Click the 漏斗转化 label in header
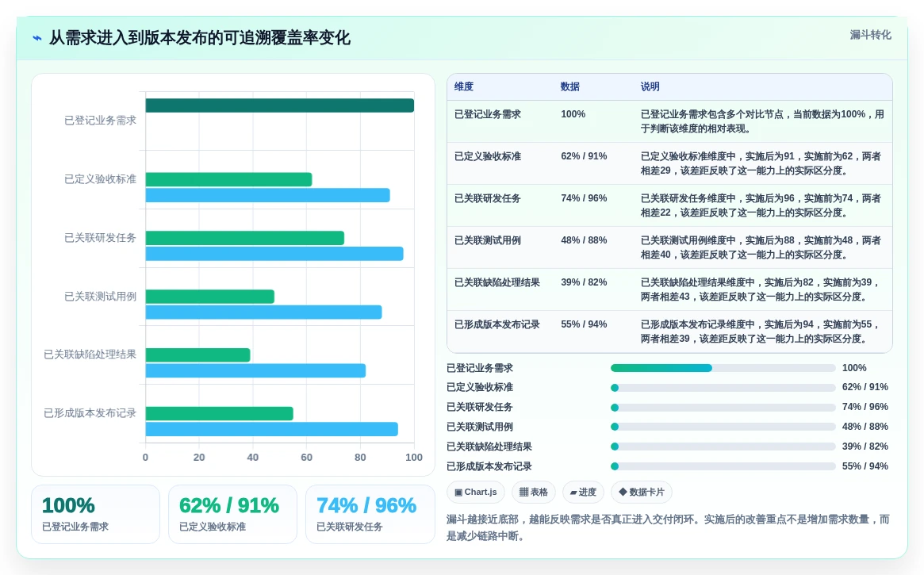The height and width of the screenshot is (575, 924). pyautogui.click(x=870, y=35)
